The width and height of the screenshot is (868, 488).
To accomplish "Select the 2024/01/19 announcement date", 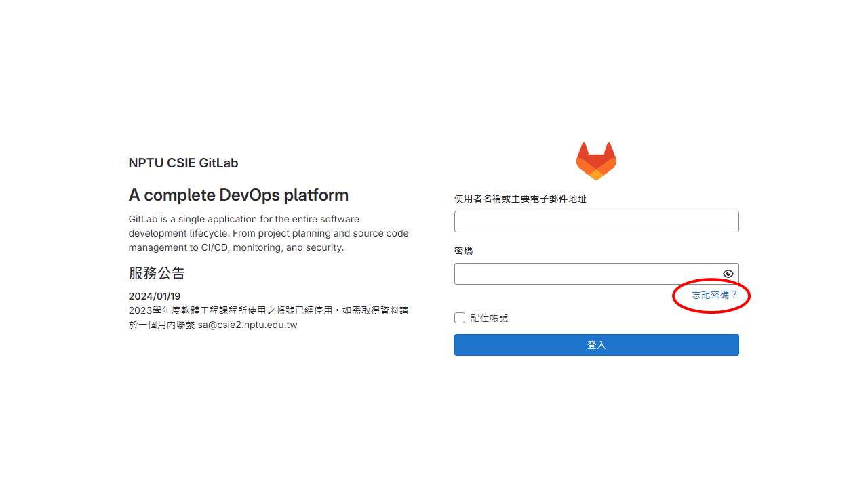I will point(155,296).
